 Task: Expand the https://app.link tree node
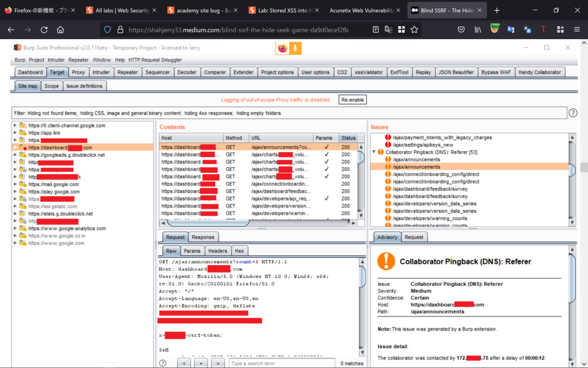pyautogui.click(x=15, y=133)
